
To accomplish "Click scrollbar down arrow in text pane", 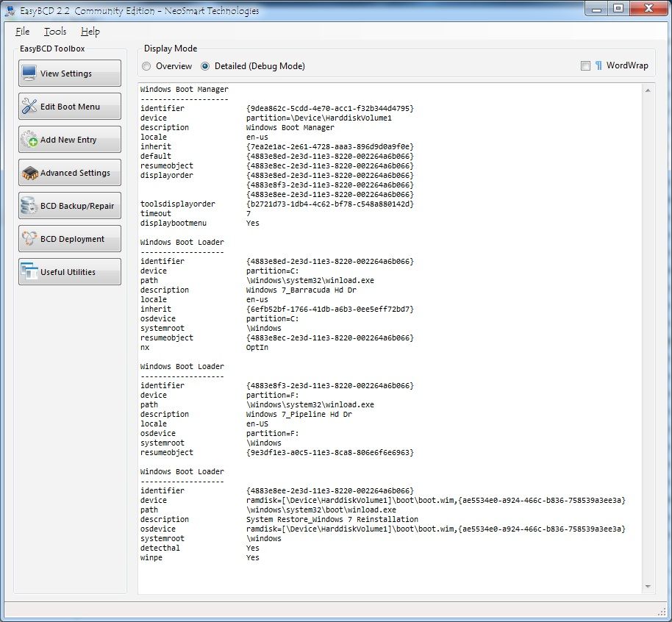I will [648, 586].
